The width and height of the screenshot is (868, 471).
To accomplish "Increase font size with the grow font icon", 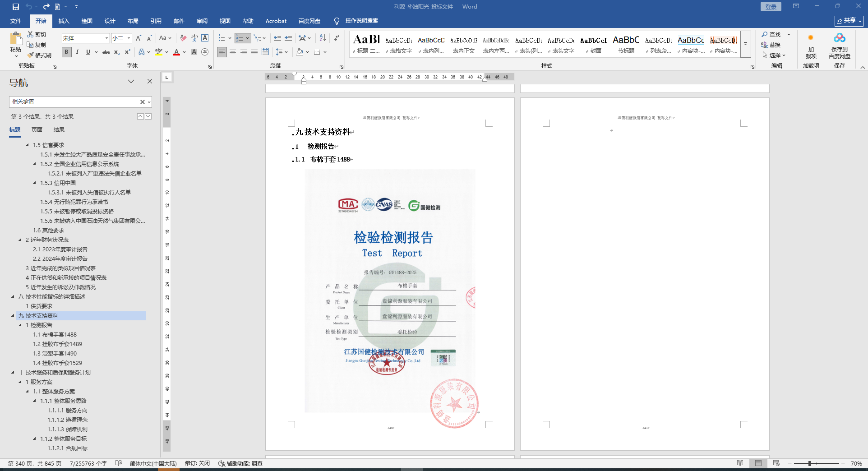I will pos(139,38).
